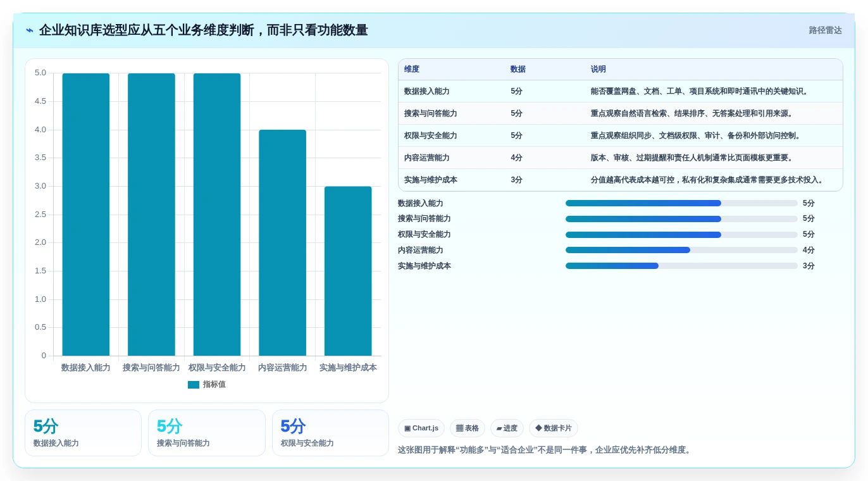Click description starting 能否覆盖网盘
Screen dimensions: 868x481
(700, 91)
